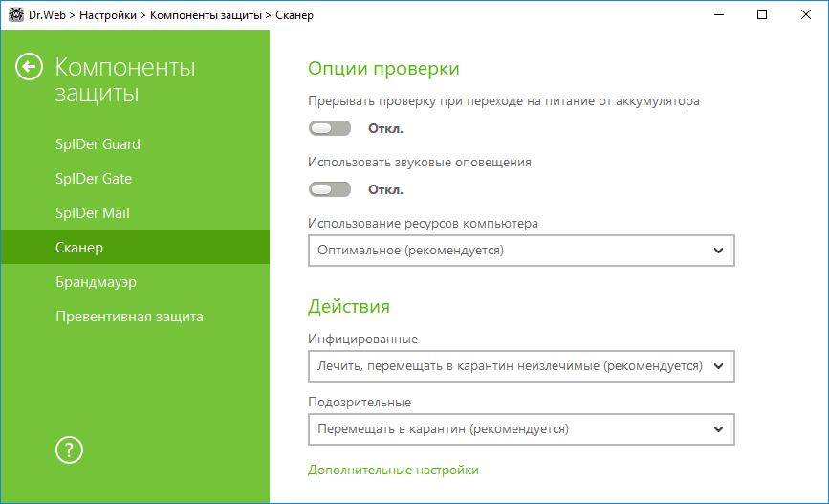Image resolution: width=829 pixels, height=504 pixels.
Task: Click the Компоненты защиты heading
Action: (x=125, y=80)
